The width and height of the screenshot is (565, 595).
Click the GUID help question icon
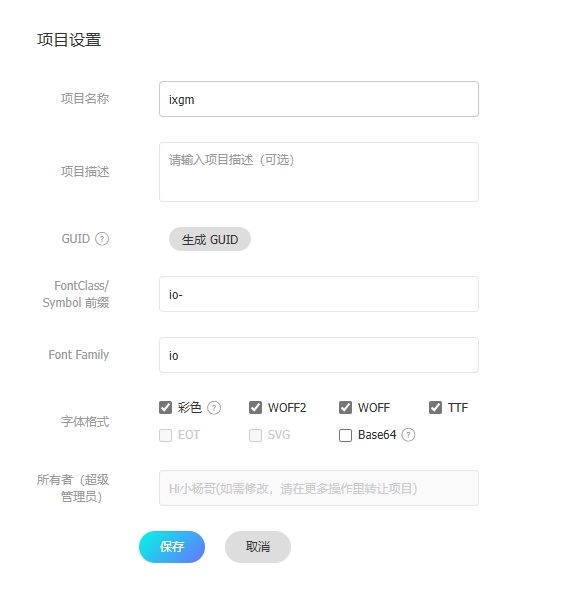click(102, 239)
